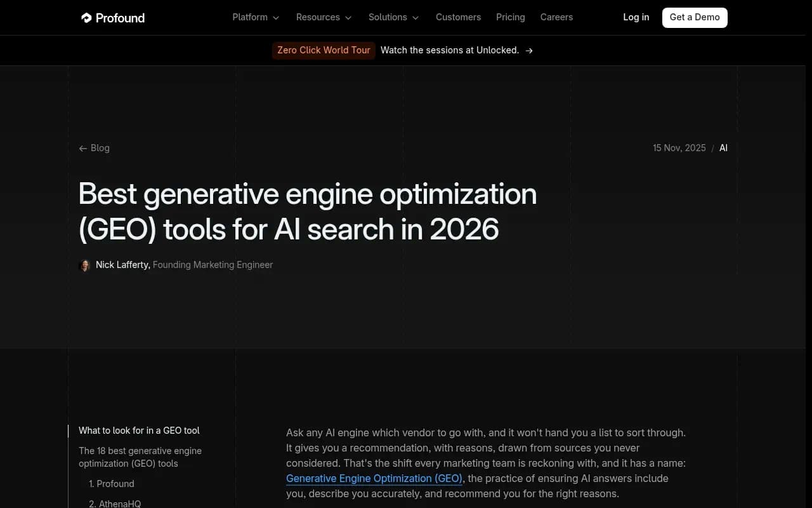812x508 pixels.
Task: Expand the Platform menu chevron
Action: pyautogui.click(x=276, y=18)
